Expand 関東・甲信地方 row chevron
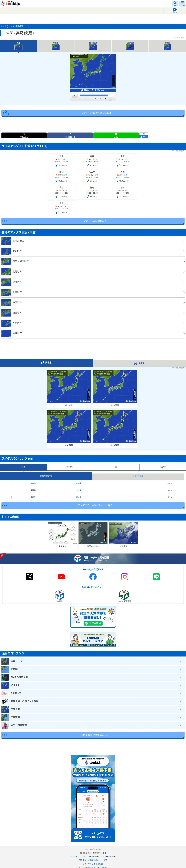This screenshot has width=186, height=868. (x=184, y=261)
